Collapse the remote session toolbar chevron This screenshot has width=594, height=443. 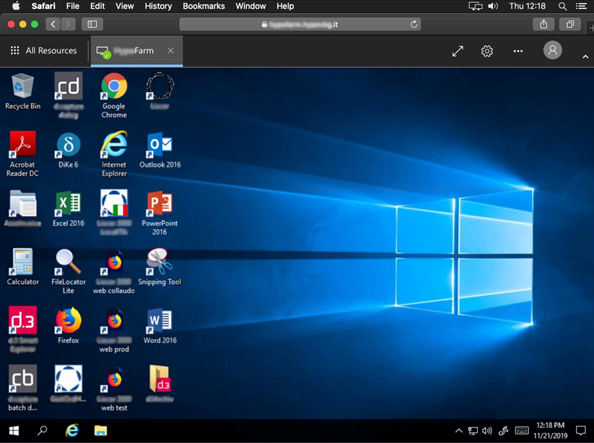tap(585, 56)
